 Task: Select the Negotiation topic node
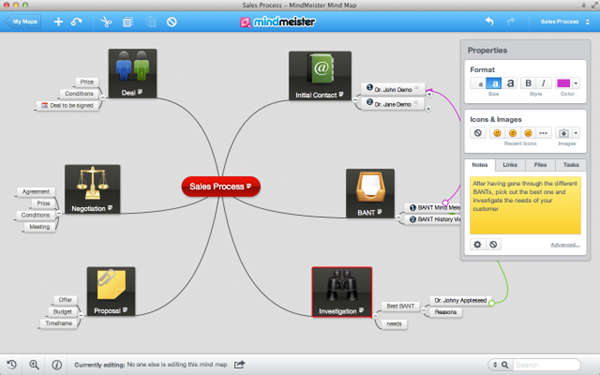point(92,189)
